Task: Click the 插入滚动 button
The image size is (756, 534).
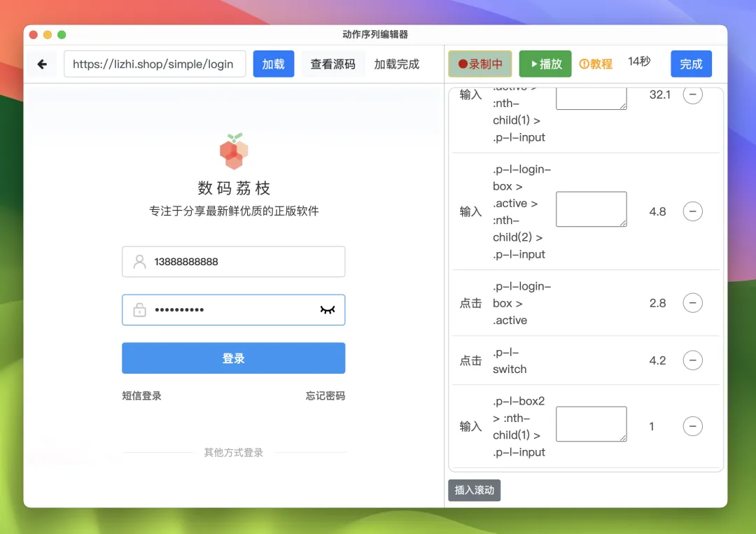Action: tap(474, 490)
